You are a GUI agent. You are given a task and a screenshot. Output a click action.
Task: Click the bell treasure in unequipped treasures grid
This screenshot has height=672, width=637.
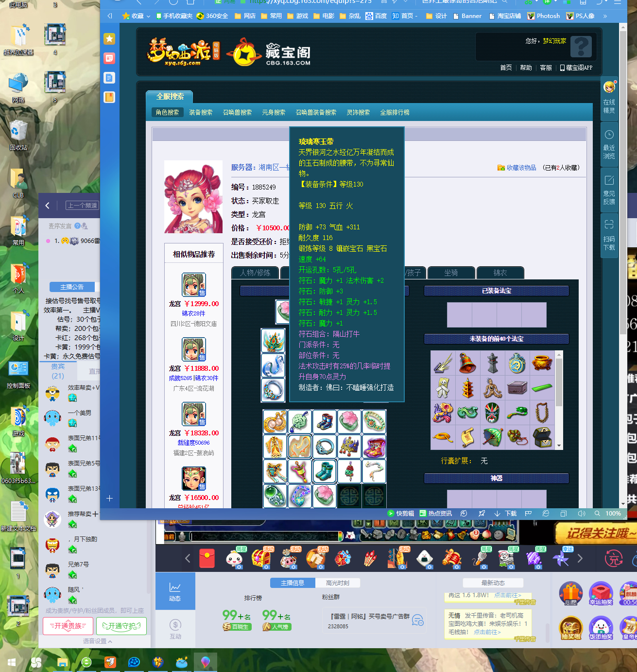click(467, 363)
